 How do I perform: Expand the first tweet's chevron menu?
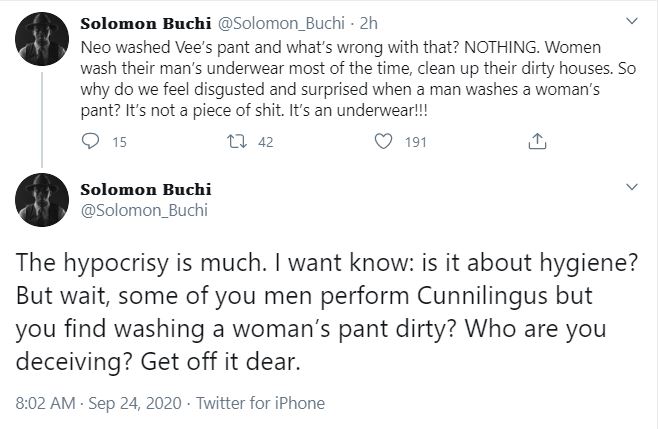point(632,21)
